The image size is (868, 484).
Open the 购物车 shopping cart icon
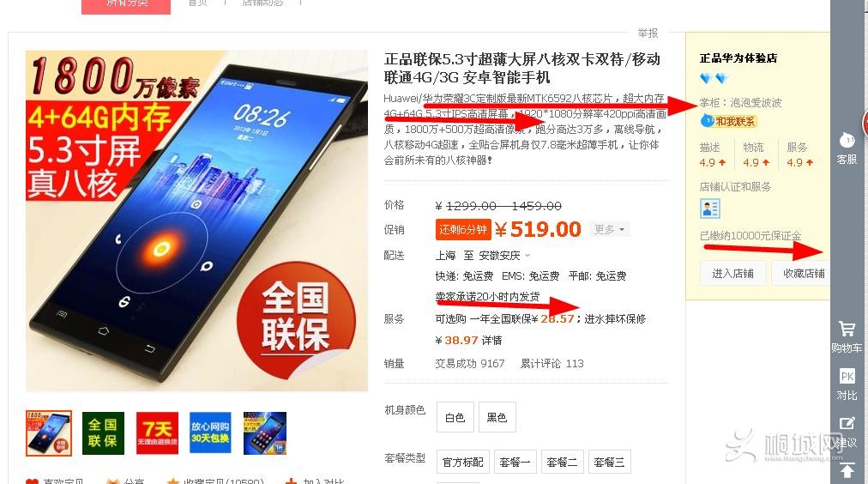(x=847, y=336)
